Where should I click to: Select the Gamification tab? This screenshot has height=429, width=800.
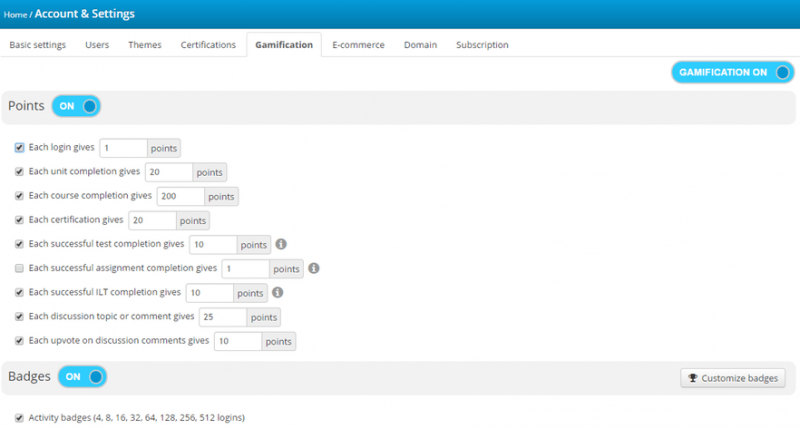coord(284,45)
